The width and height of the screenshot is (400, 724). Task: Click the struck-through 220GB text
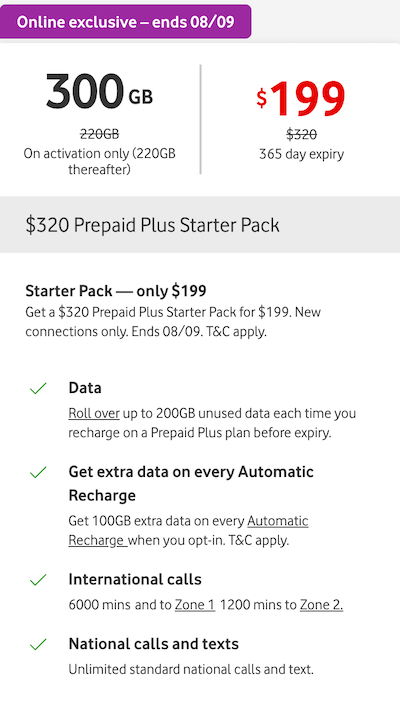click(99, 134)
